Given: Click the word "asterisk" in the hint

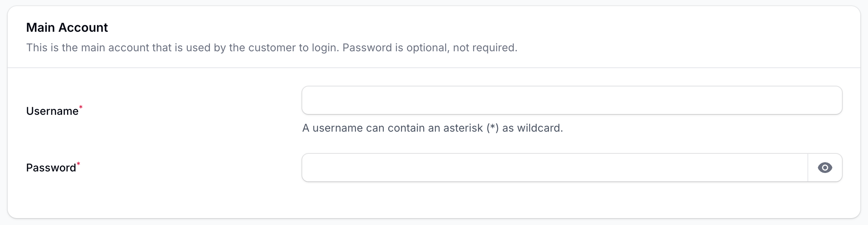Looking at the screenshot, I should 463,128.
